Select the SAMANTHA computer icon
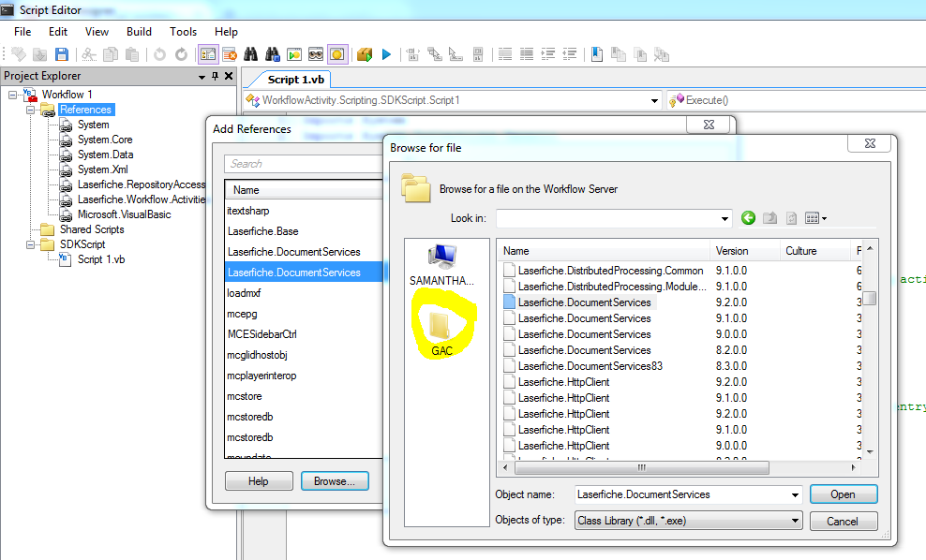Screen dimensions: 926x560 point(441,265)
